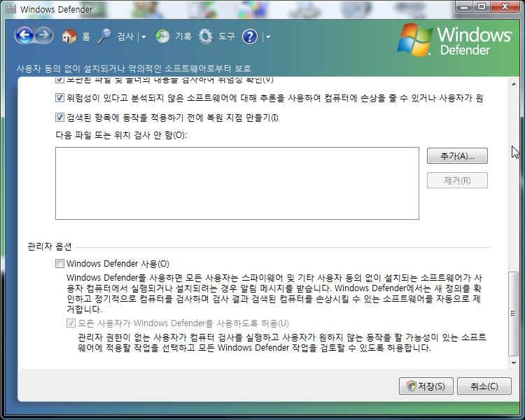Viewport: 525px width, 420px height.
Task: Select the 도구 toolbar label
Action: pos(227,36)
